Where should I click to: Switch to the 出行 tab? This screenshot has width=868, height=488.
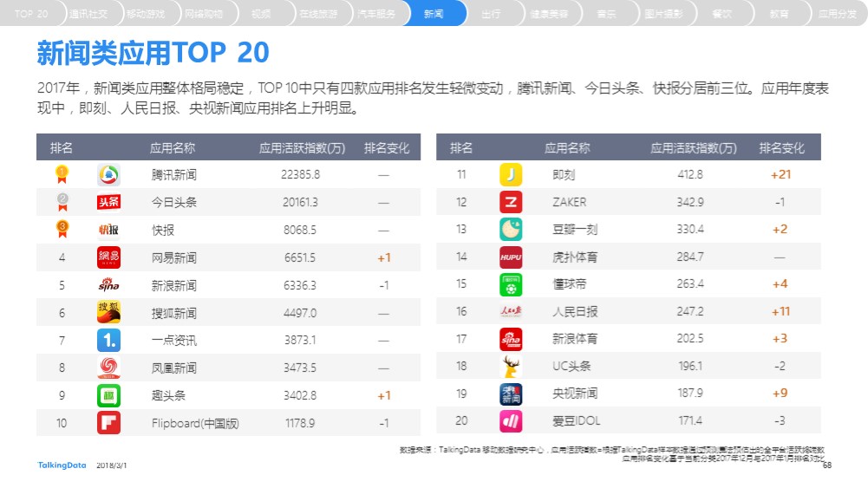pyautogui.click(x=492, y=13)
